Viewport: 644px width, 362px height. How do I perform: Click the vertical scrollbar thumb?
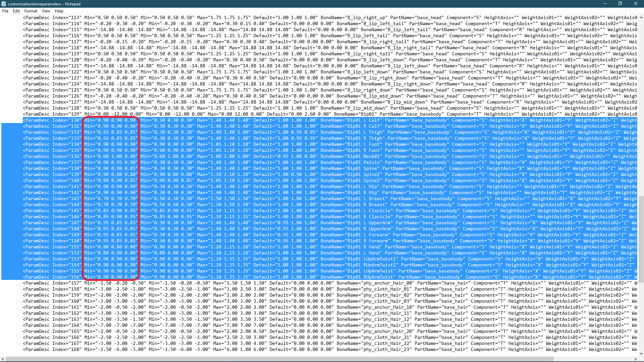(x=641, y=239)
